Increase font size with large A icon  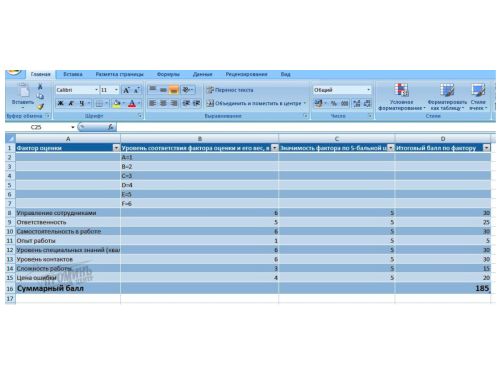[126, 90]
